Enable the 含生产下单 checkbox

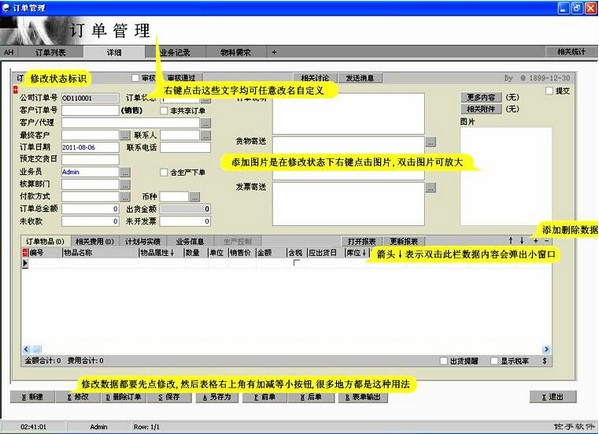pyautogui.click(x=164, y=173)
